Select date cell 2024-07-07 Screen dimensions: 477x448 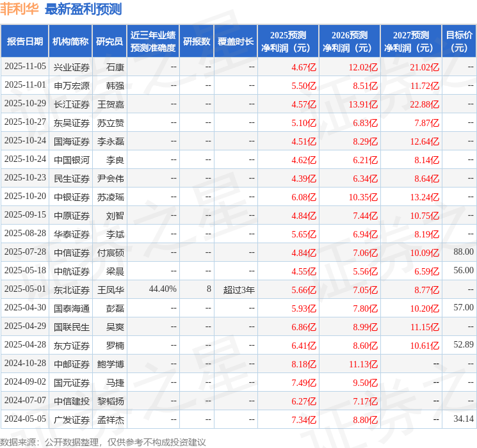tap(25, 401)
